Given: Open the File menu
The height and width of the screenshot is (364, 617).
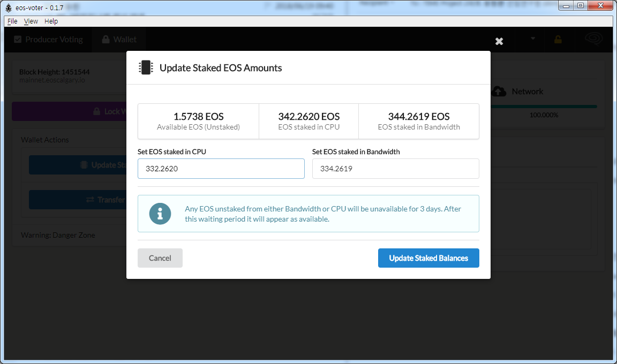Looking at the screenshot, I should click(x=12, y=21).
